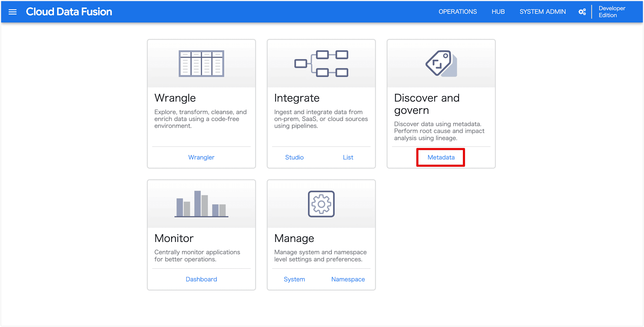Click 'Ingest and integrate data' description text
The height and width of the screenshot is (327, 644).
[321, 119]
